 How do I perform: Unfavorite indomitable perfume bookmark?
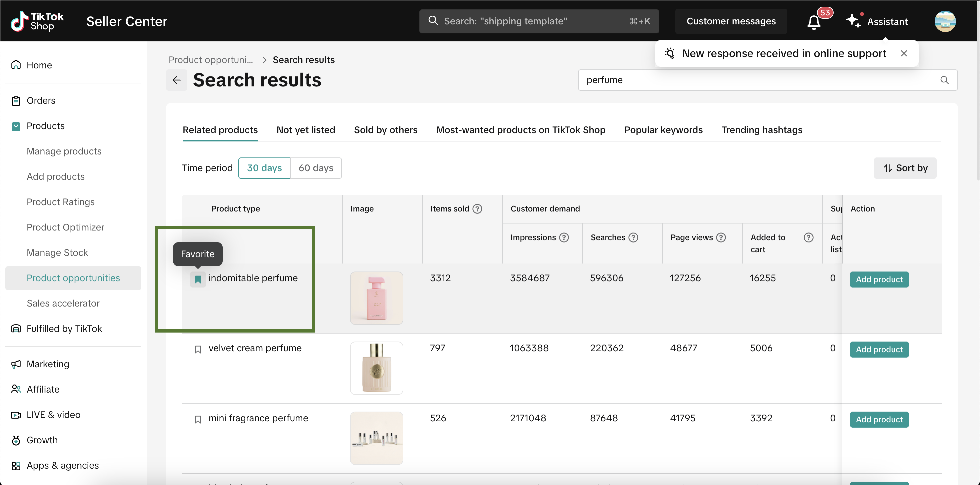coord(198,280)
